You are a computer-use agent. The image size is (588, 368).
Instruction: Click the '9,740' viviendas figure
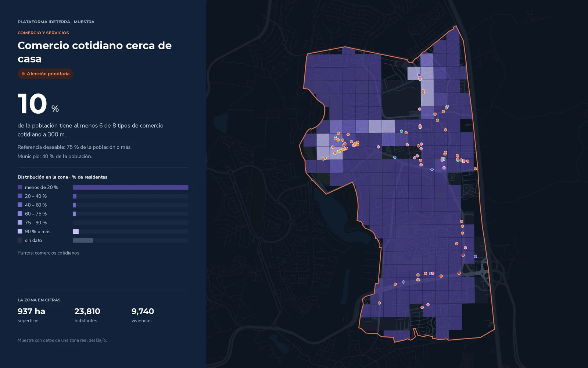tap(143, 311)
